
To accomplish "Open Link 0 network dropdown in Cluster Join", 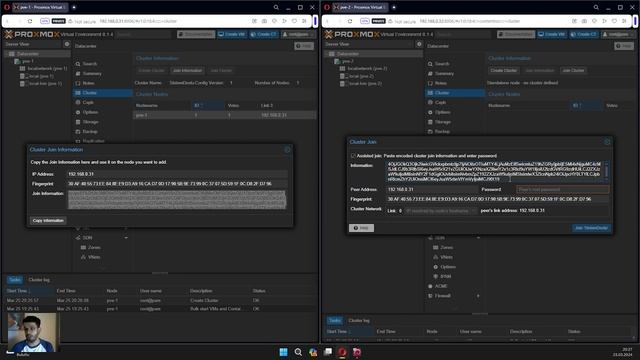I will pos(441,211).
